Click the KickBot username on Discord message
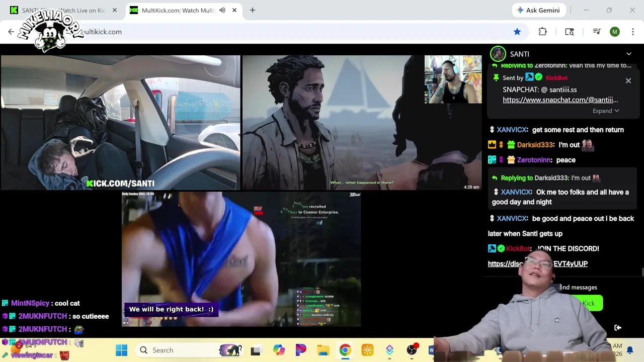Screen dimensions: 644x362 [518, 248]
